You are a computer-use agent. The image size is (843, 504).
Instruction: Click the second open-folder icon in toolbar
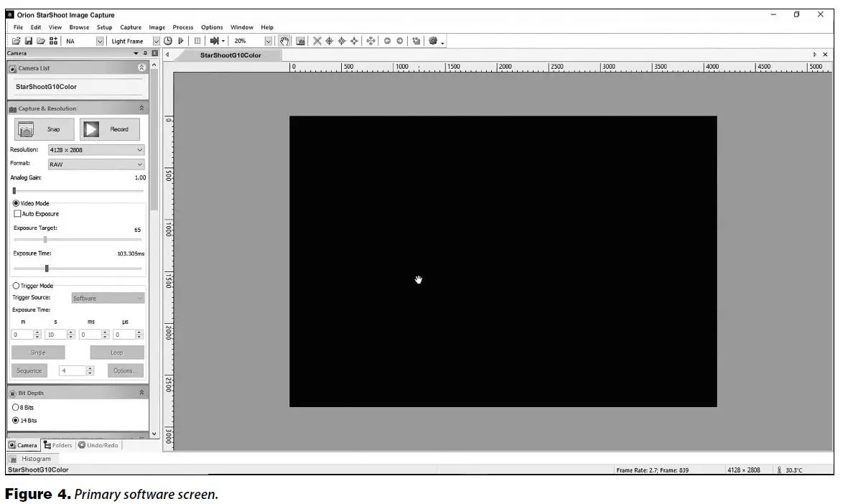point(41,41)
